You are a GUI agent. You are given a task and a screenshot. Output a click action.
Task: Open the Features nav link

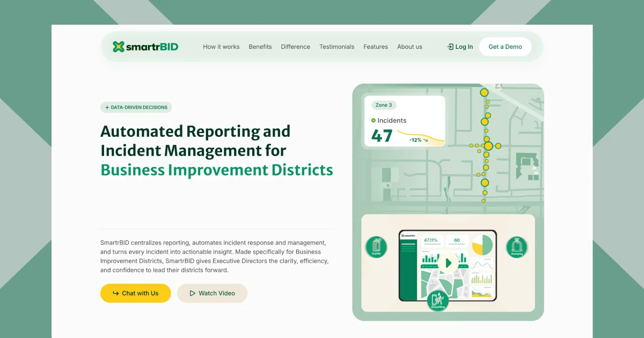click(x=376, y=47)
